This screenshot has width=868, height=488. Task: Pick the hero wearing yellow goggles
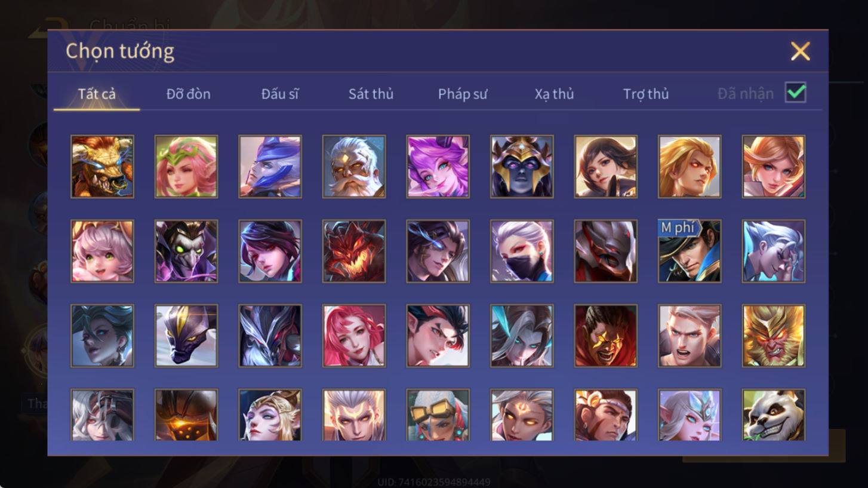(438, 415)
